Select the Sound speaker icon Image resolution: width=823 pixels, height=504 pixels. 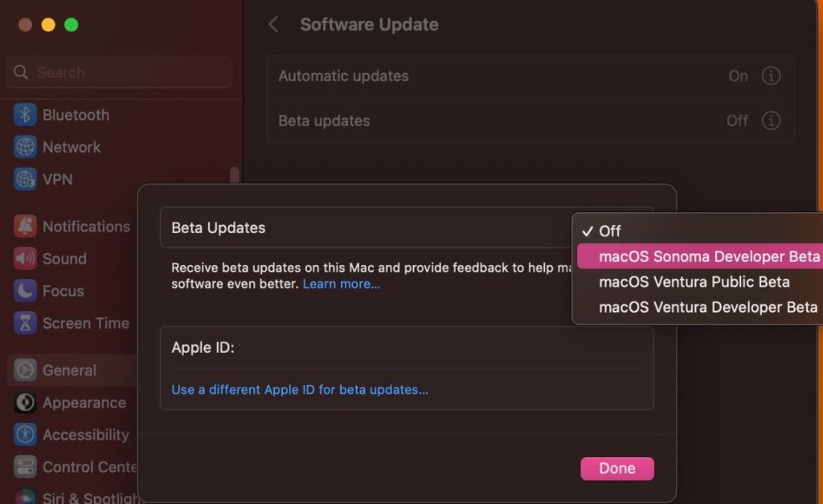pos(25,258)
